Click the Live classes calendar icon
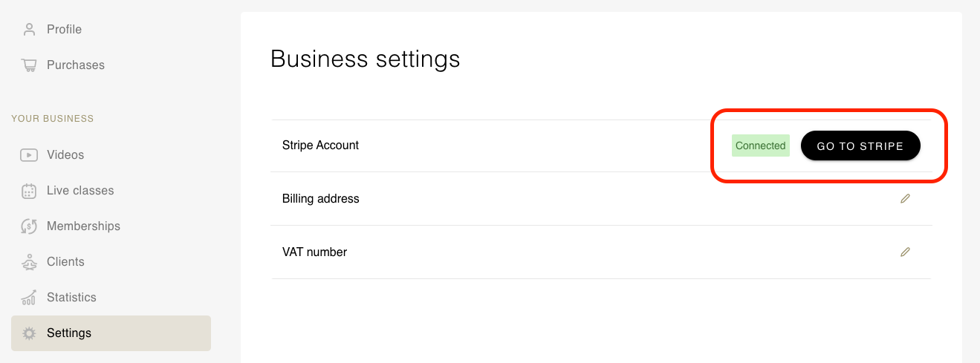 (x=29, y=191)
